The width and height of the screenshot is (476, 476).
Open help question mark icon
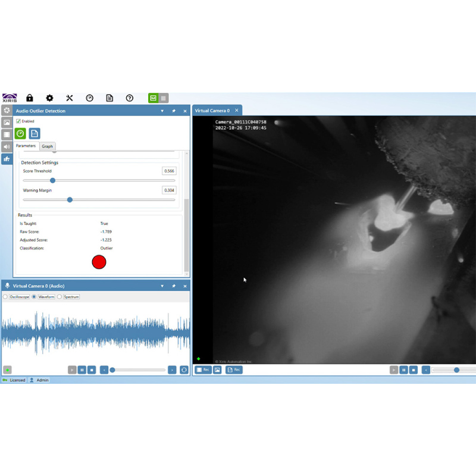(x=130, y=98)
